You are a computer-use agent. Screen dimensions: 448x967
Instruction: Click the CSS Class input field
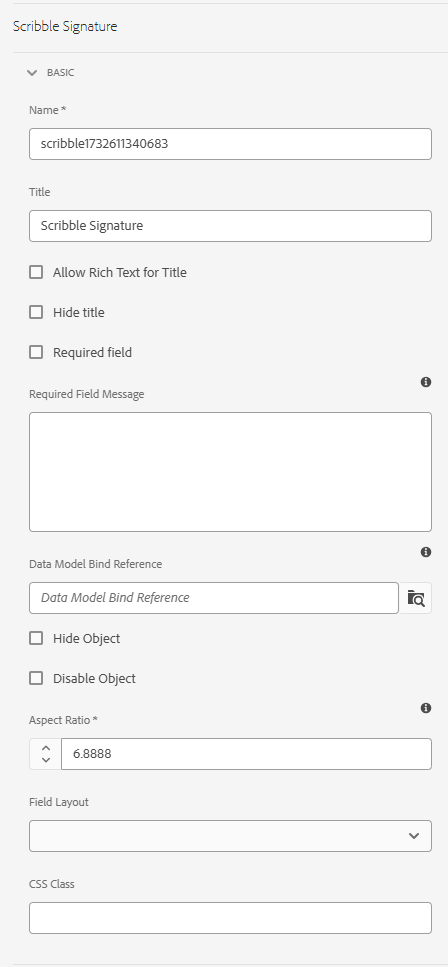(230, 918)
